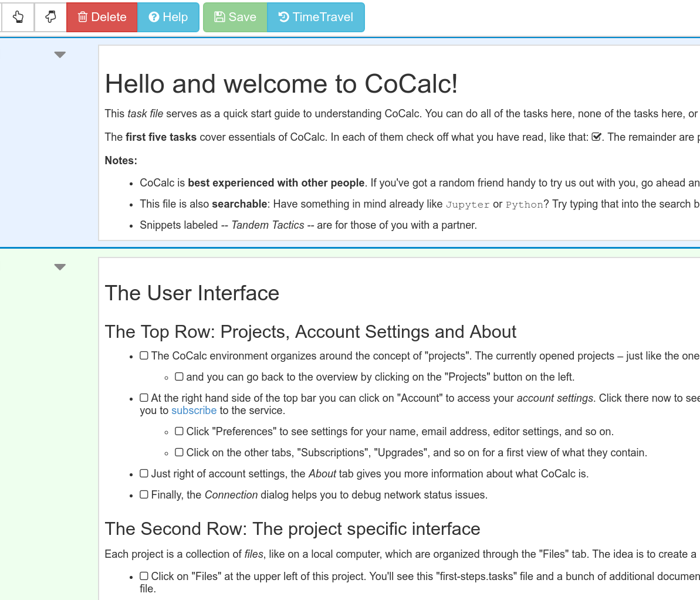This screenshot has height=600, width=700.
Task: Follow the 'subscribe' link
Action: coord(194,411)
